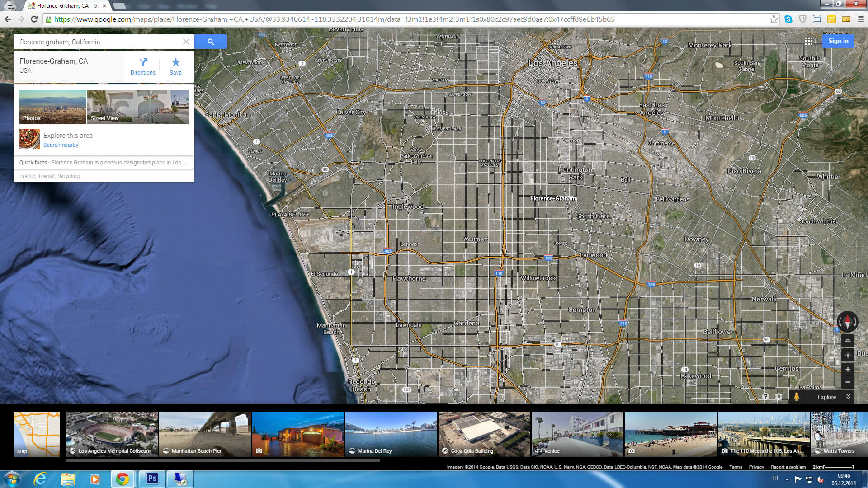
Task: Open the help question mark icon
Action: pyautogui.click(x=765, y=397)
